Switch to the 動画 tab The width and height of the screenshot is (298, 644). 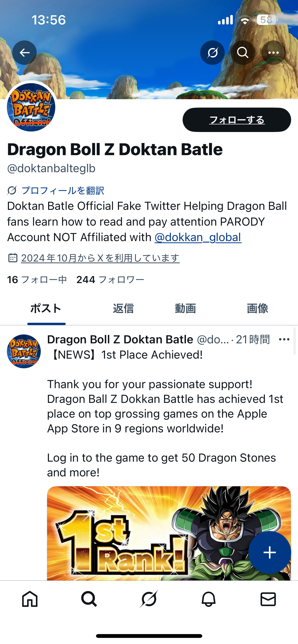[x=185, y=309]
